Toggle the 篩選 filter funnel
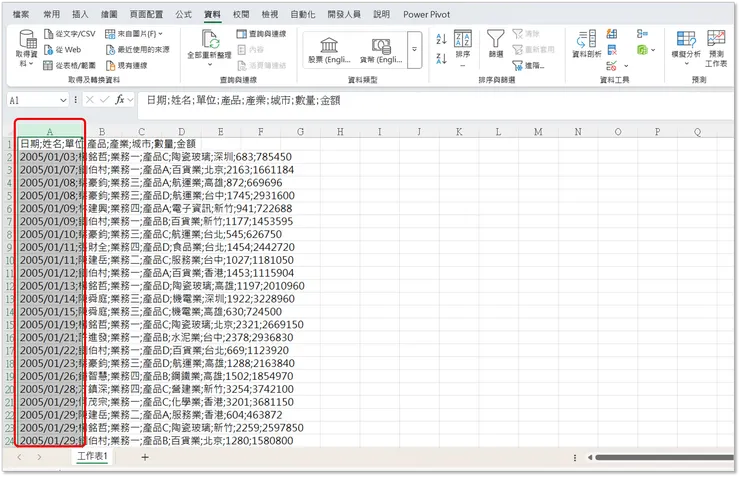This screenshot has width=740, height=477. pyautogui.click(x=496, y=43)
